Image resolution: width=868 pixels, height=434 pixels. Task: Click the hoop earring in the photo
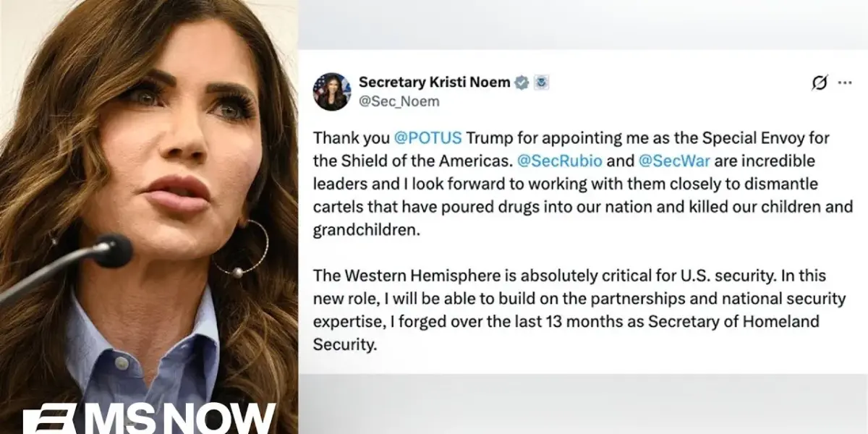click(x=244, y=250)
